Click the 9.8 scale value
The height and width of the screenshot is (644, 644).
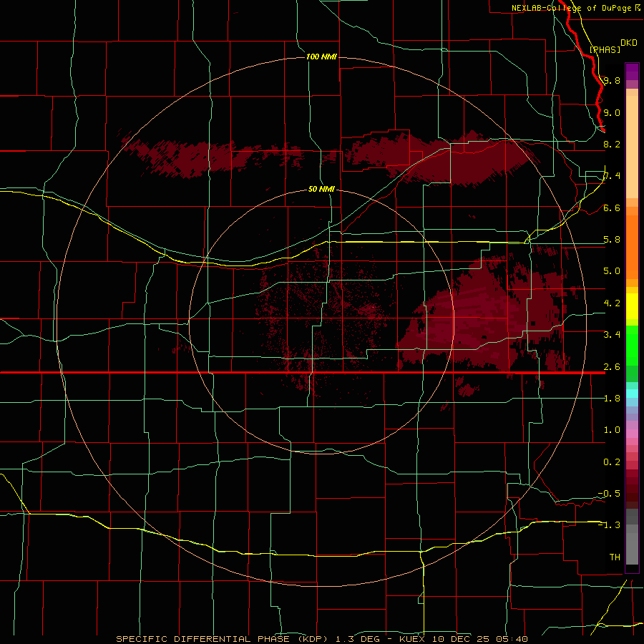612,80
